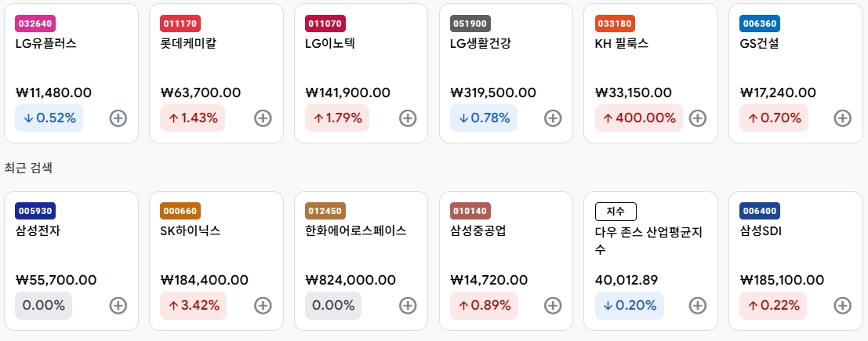Click plus icon on LG생활건강 card

click(553, 118)
